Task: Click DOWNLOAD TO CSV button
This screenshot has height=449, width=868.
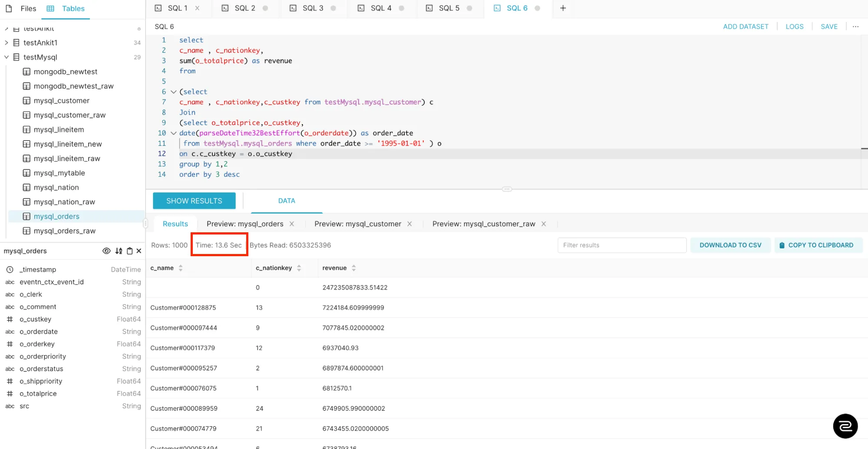Action: point(730,245)
